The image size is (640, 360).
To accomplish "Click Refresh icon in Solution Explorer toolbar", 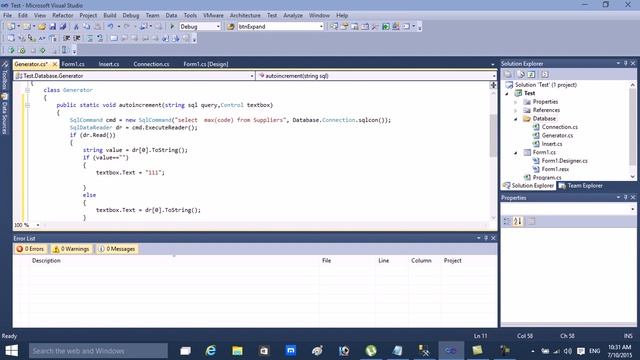I will point(531,74).
